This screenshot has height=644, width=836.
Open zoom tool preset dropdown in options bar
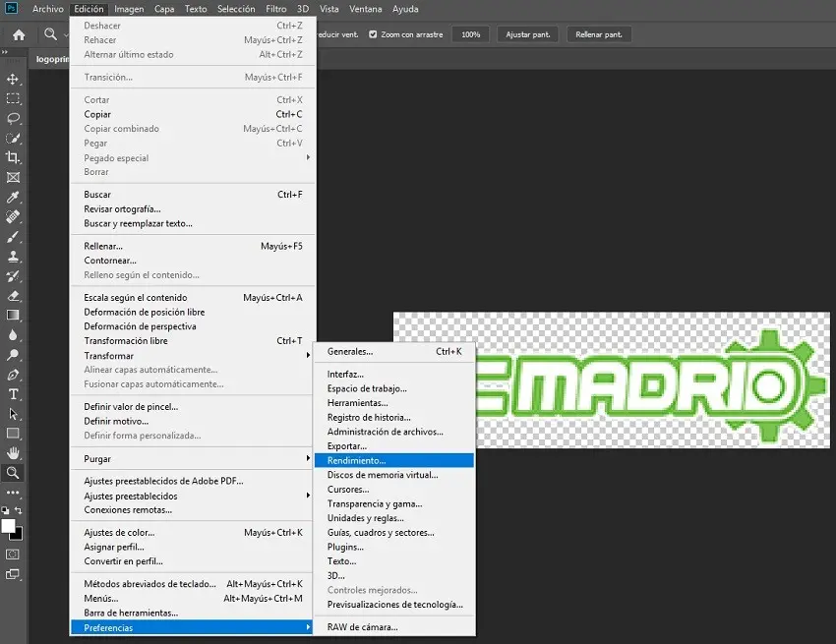point(66,35)
